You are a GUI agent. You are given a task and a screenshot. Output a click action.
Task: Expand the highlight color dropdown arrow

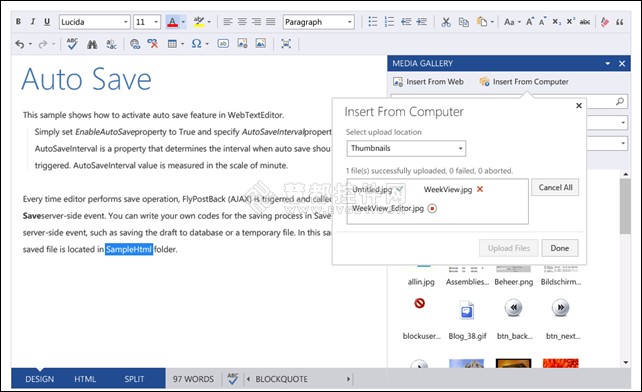209,22
